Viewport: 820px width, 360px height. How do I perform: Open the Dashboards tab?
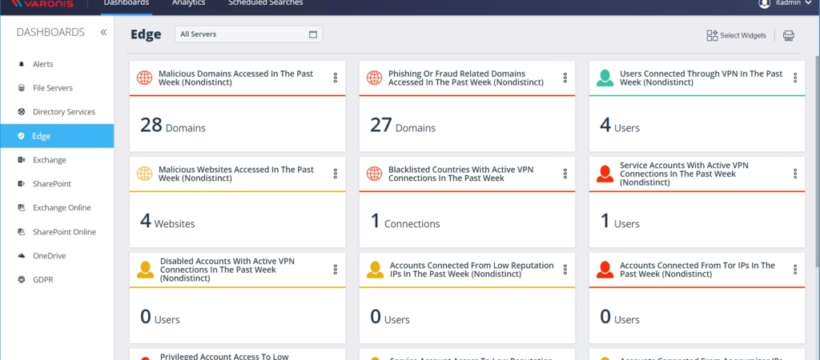(x=126, y=3)
